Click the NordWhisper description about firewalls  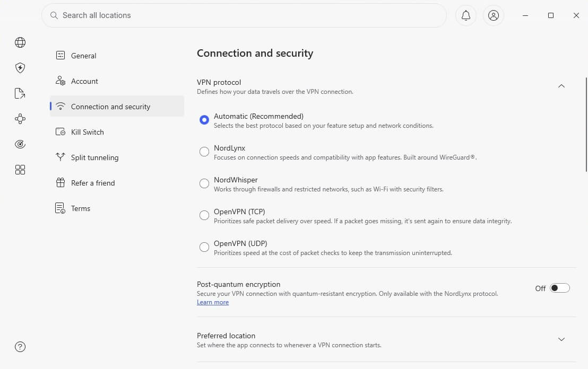point(328,189)
